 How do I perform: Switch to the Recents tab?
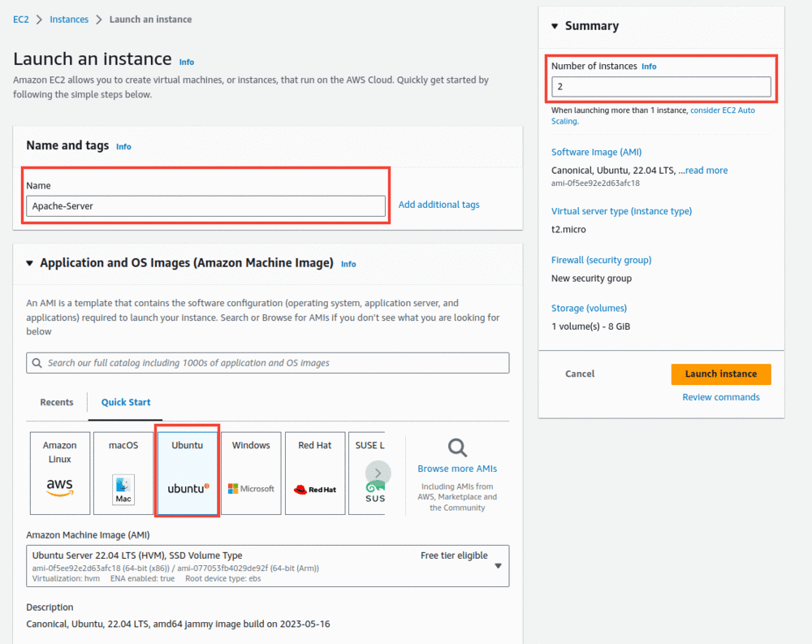point(57,402)
